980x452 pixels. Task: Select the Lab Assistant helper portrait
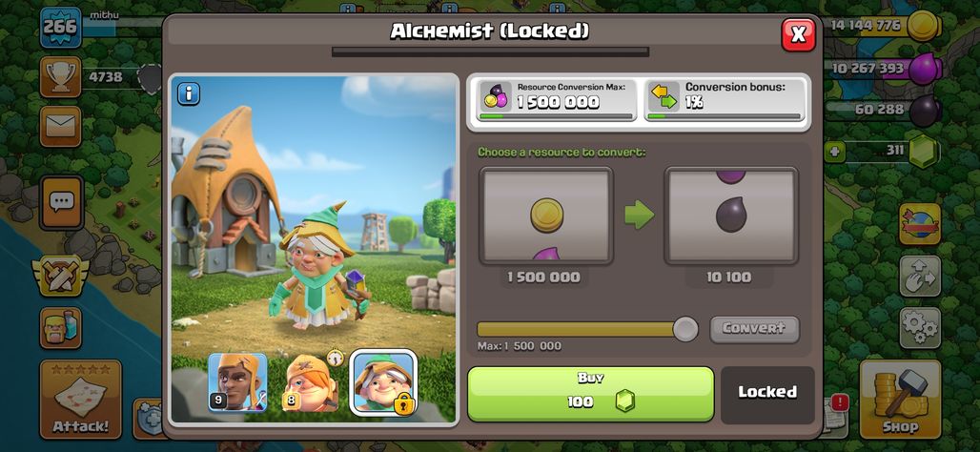[x=237, y=382]
